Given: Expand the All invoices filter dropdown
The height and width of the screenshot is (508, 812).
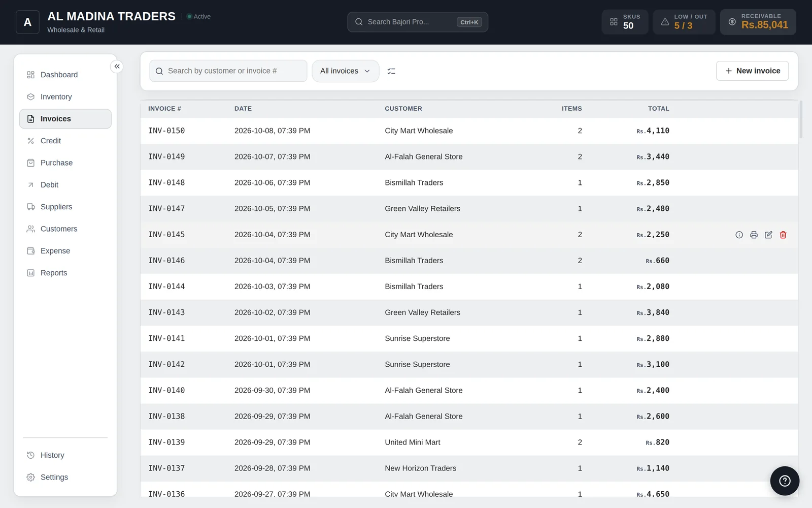Looking at the screenshot, I should [x=346, y=71].
